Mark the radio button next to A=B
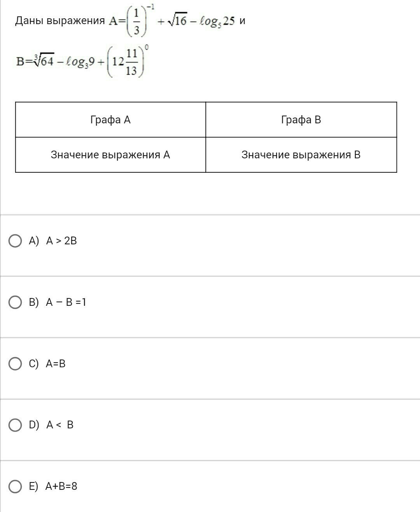420x512 pixels. [x=15, y=364]
